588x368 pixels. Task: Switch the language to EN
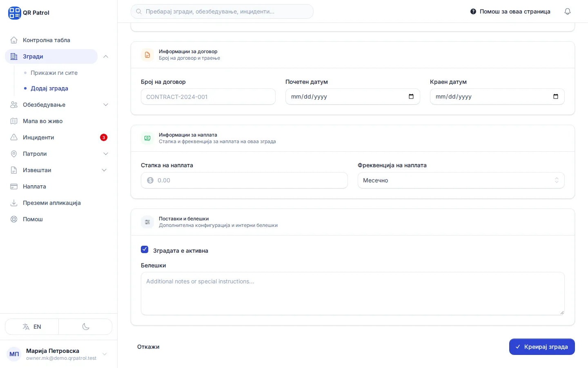32,327
